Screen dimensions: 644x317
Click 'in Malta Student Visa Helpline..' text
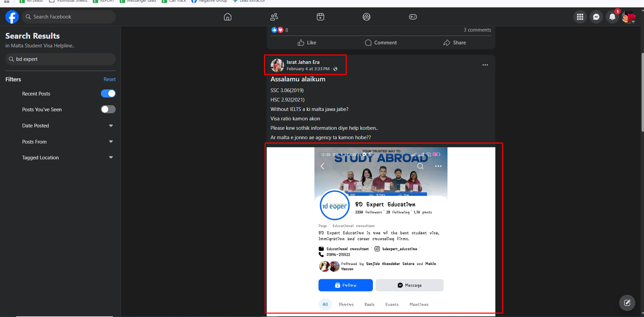[40, 46]
